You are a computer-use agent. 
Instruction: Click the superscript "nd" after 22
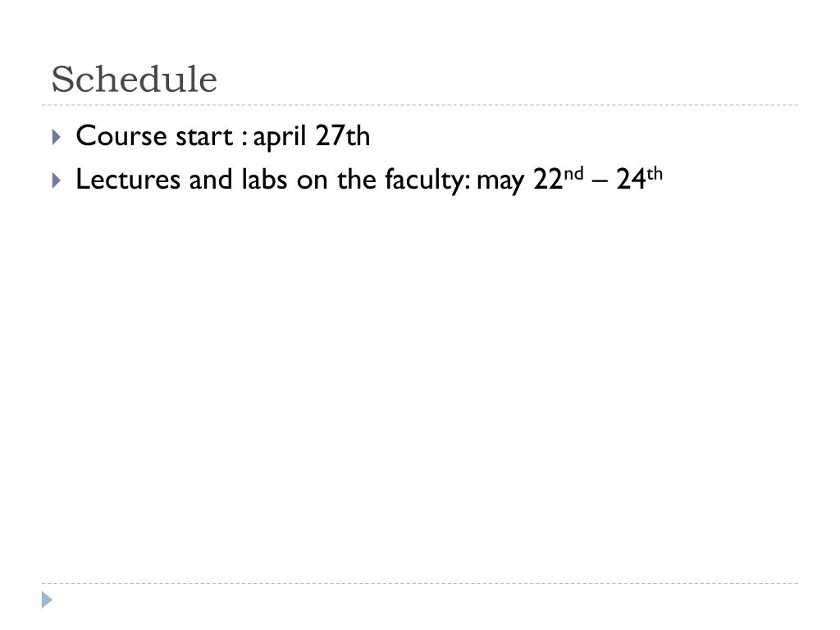pos(573,174)
